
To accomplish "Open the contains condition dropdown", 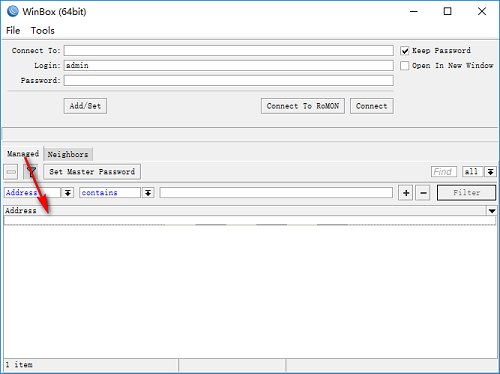I will 148,193.
